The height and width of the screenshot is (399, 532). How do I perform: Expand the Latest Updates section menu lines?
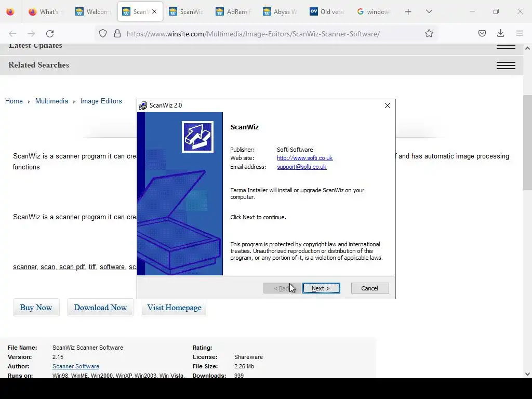[x=506, y=47]
